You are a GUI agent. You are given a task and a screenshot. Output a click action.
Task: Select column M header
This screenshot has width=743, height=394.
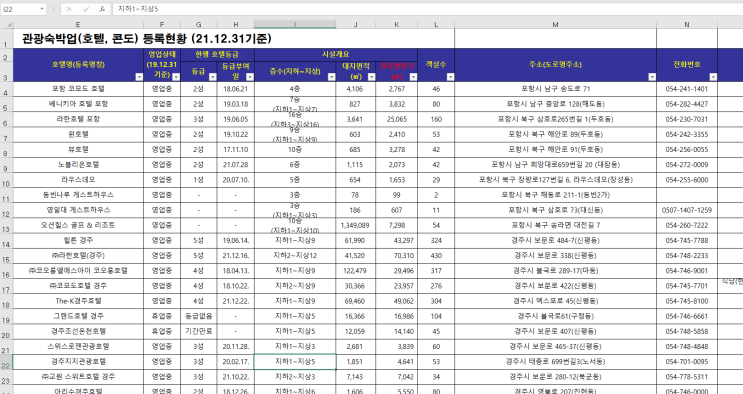[555, 24]
